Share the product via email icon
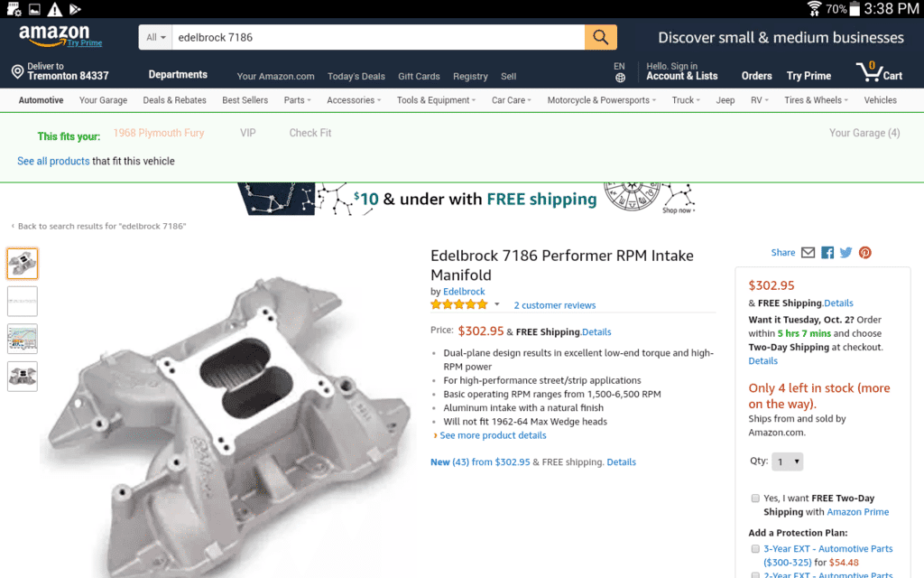Screen dimensions: 924x578 [x=808, y=253]
